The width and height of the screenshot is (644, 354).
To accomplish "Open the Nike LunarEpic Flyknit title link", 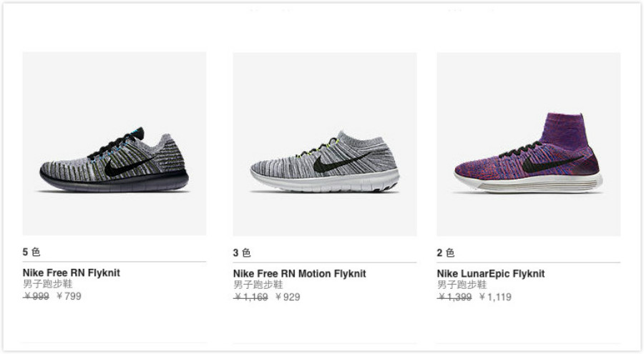I will (x=491, y=274).
